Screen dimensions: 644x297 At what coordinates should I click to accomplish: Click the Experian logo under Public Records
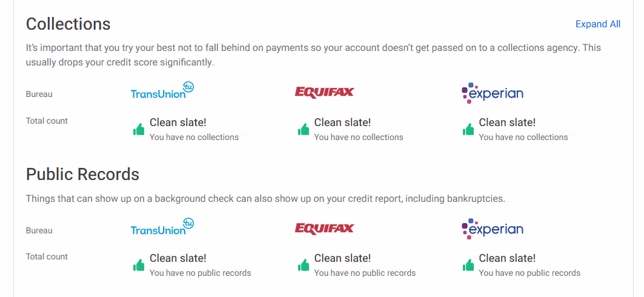pyautogui.click(x=492, y=229)
